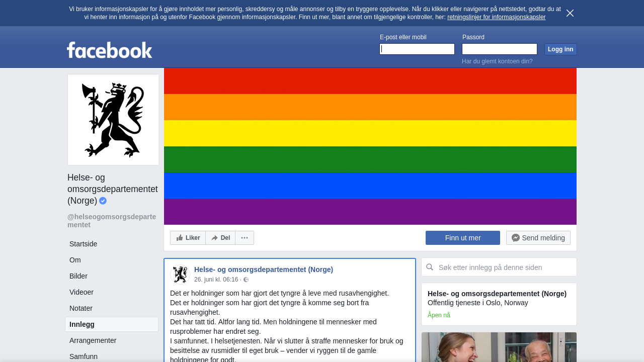644x362 pixels.
Task: Focus the Søk etter innlegg search field
Action: [x=499, y=267]
